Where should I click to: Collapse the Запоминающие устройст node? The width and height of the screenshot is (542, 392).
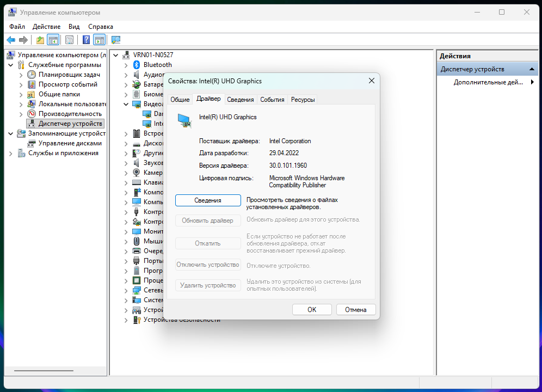pos(11,133)
